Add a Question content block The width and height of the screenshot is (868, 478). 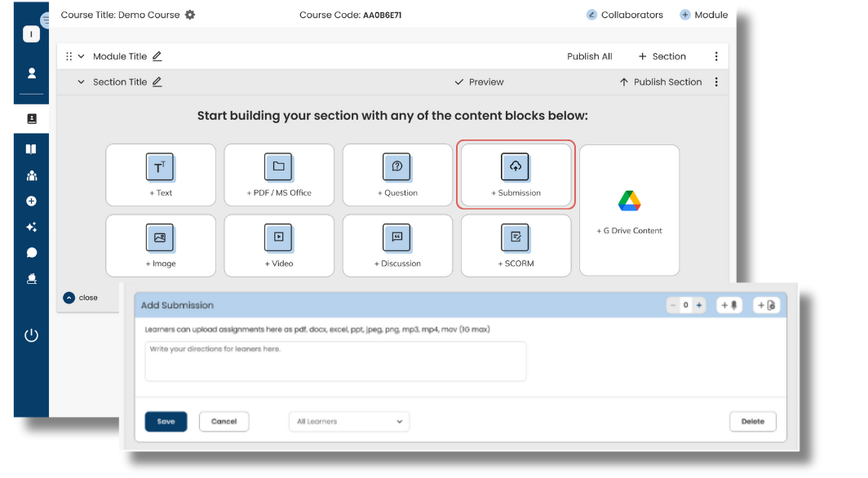coord(397,175)
